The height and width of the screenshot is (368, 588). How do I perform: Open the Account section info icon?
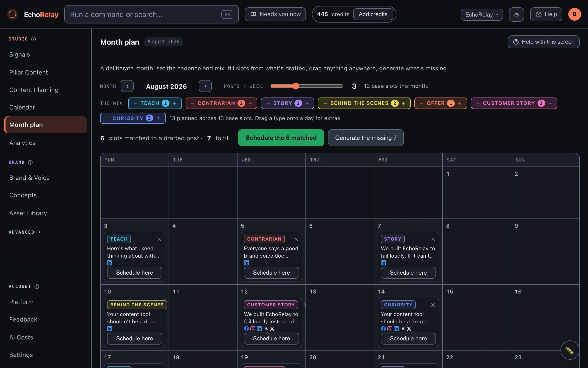37,287
